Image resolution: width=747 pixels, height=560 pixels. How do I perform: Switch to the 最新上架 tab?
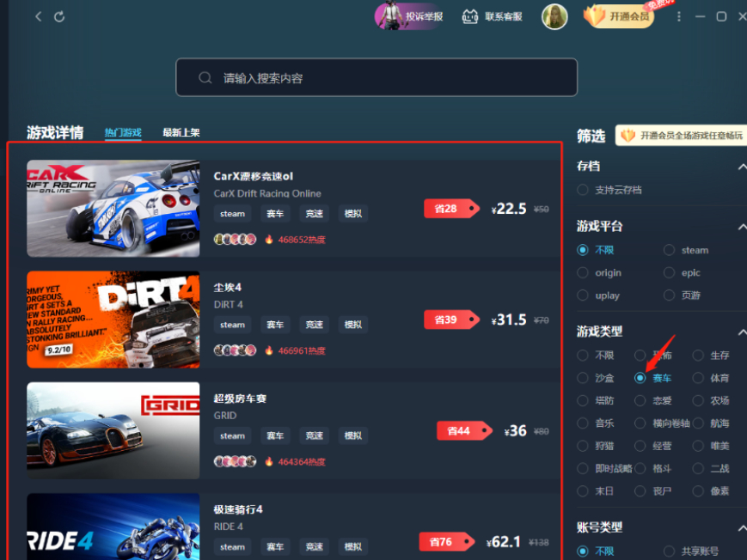[181, 132]
